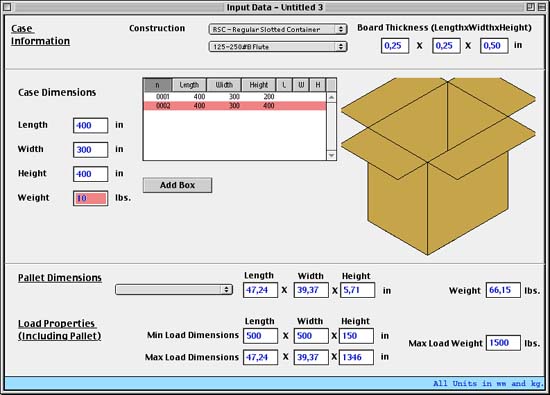Click the board thickness width field 0,25
Screen dimensions: 550x395
click(446, 46)
